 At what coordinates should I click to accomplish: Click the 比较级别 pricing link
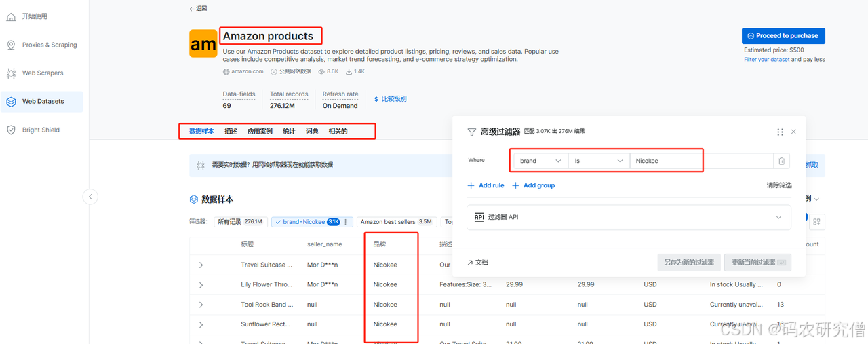(x=390, y=99)
